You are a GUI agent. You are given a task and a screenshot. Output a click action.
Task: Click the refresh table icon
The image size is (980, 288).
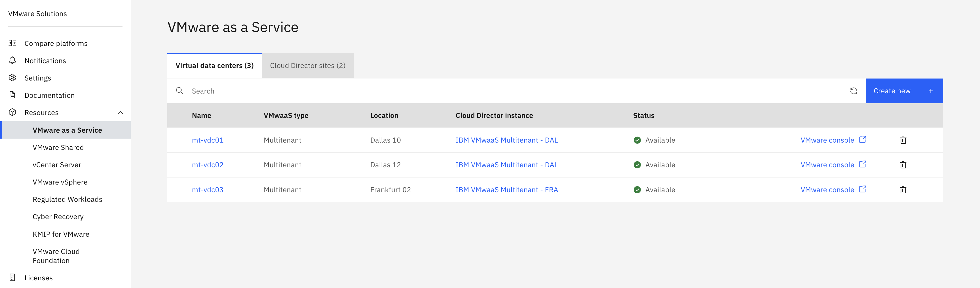[853, 91]
